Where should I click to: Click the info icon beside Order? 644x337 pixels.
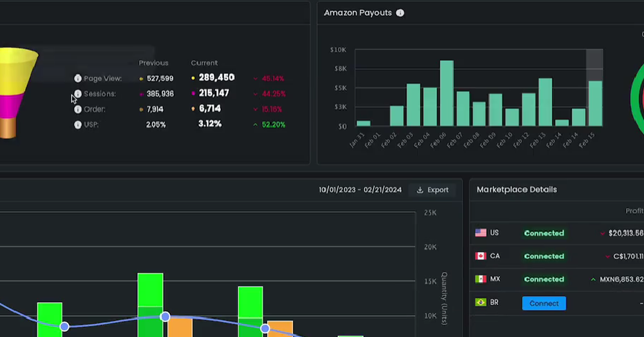pyautogui.click(x=78, y=110)
